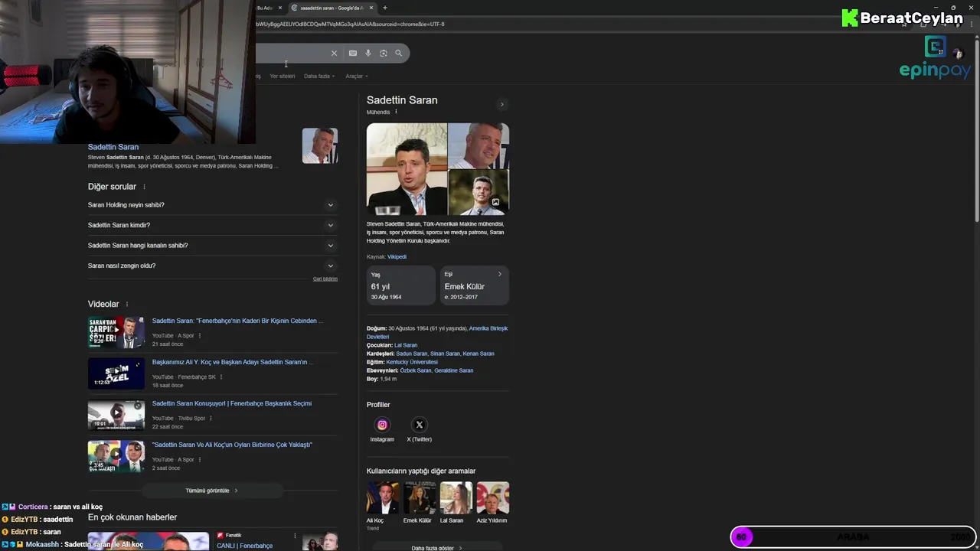The image size is (980, 551).
Task: Open the 'Daha fazla' dropdown filter
Action: click(319, 76)
